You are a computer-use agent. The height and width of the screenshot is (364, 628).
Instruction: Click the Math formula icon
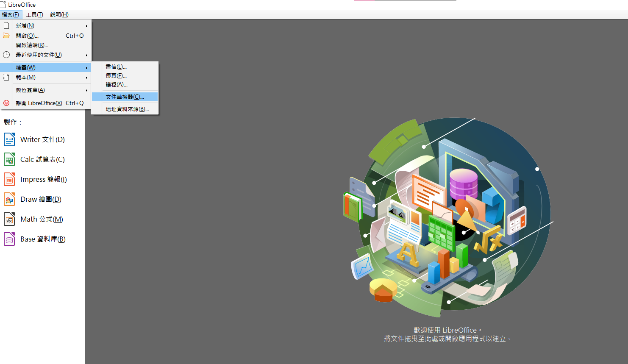9,219
